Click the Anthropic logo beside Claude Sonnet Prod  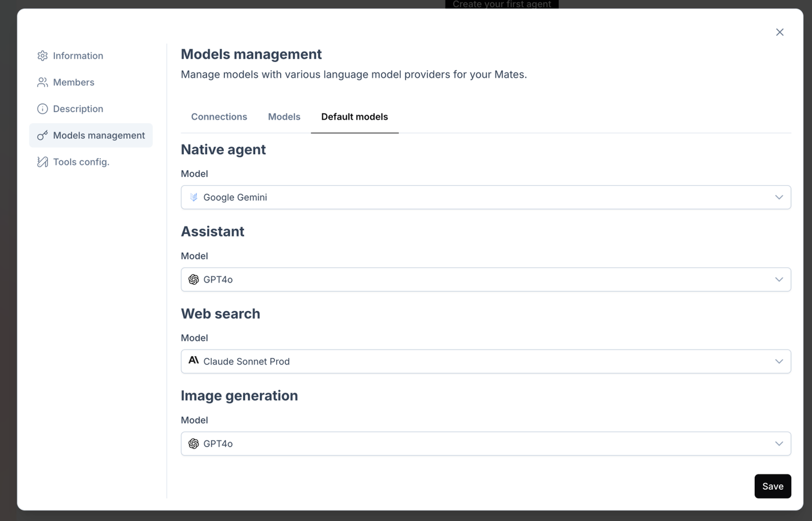coord(194,361)
